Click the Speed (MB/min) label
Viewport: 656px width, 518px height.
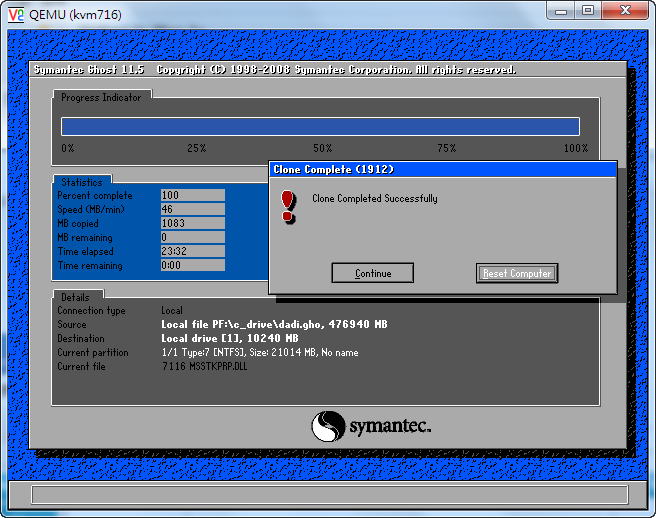tap(91, 209)
